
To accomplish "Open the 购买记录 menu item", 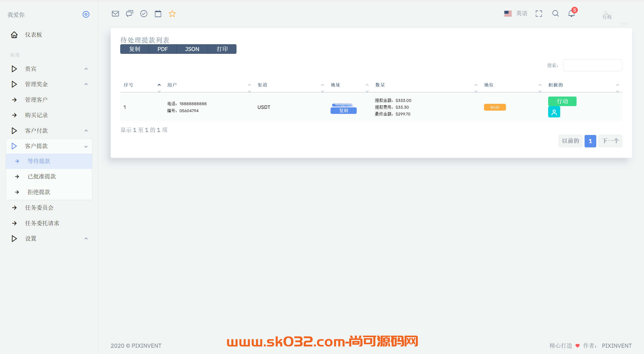I will 49,115.
